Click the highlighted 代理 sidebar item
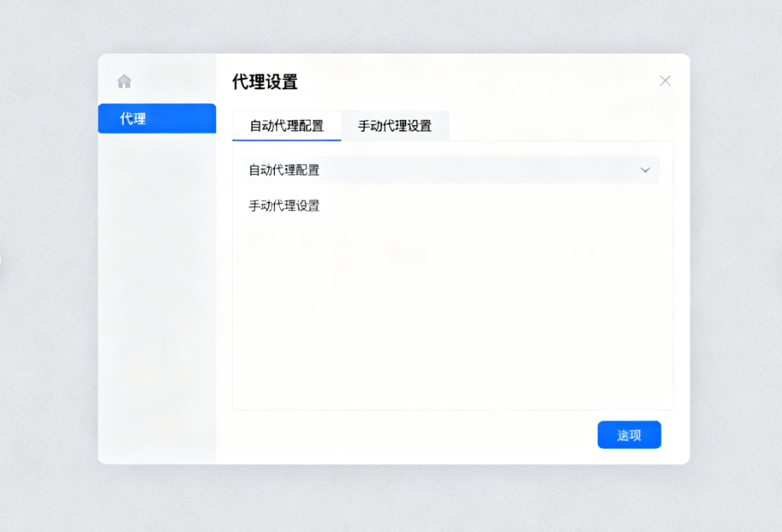Screen dimensions: 782x532 (157, 118)
